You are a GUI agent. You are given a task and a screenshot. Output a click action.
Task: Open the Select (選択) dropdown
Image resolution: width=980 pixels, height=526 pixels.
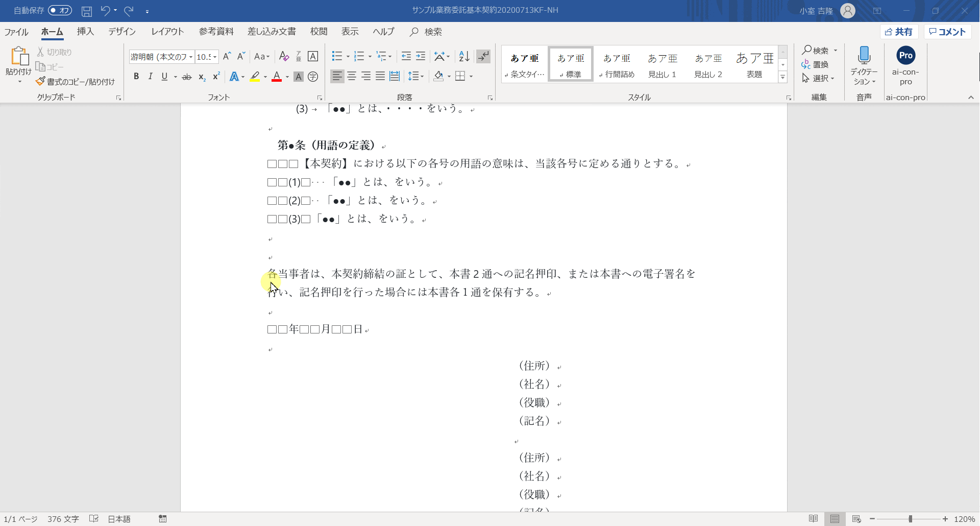point(818,78)
